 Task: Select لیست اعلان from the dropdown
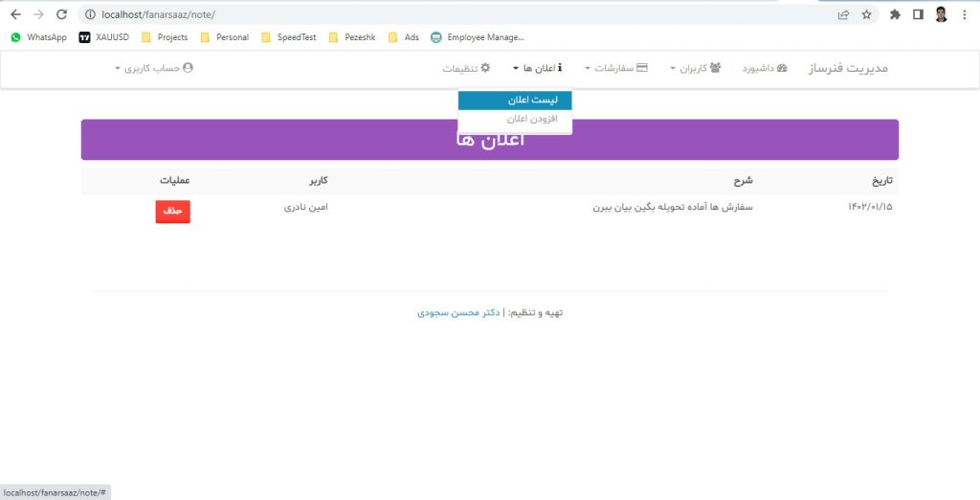[x=515, y=101]
